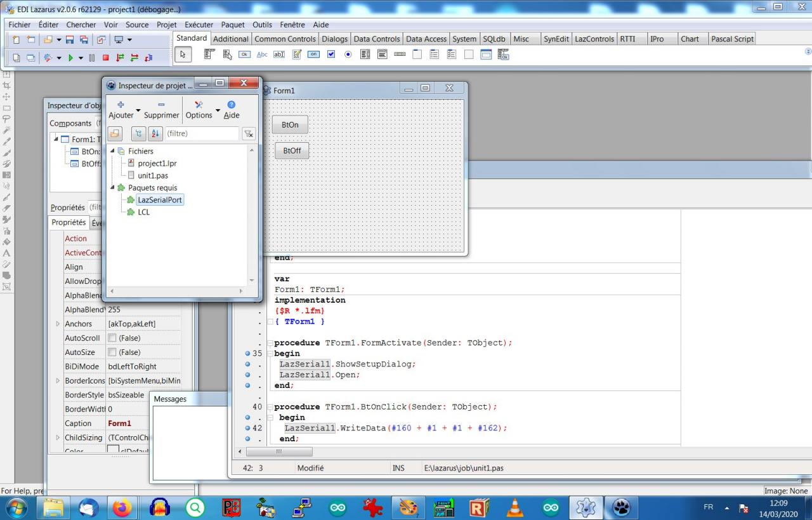Open the Ajouter dropdown arrow in project inspector

138,110
